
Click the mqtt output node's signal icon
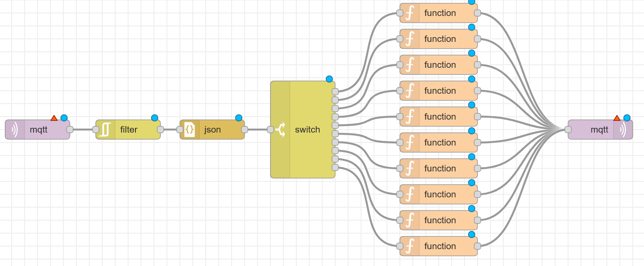pyautogui.click(x=623, y=130)
